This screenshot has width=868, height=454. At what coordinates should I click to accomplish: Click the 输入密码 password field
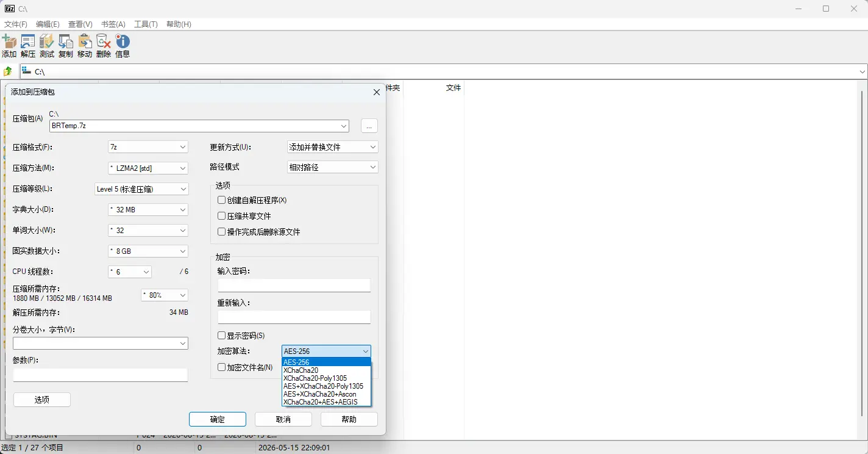tap(294, 285)
